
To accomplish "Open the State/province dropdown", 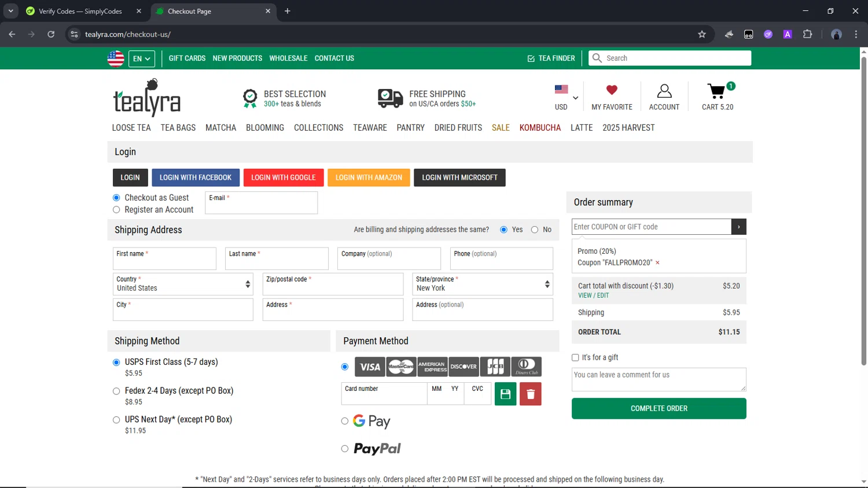I will [x=483, y=284].
